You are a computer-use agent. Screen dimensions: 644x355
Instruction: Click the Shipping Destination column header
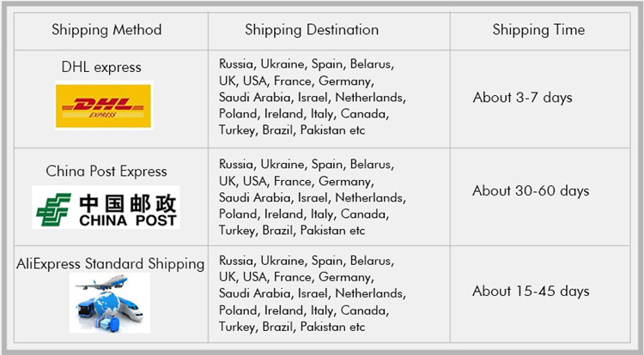312,30
